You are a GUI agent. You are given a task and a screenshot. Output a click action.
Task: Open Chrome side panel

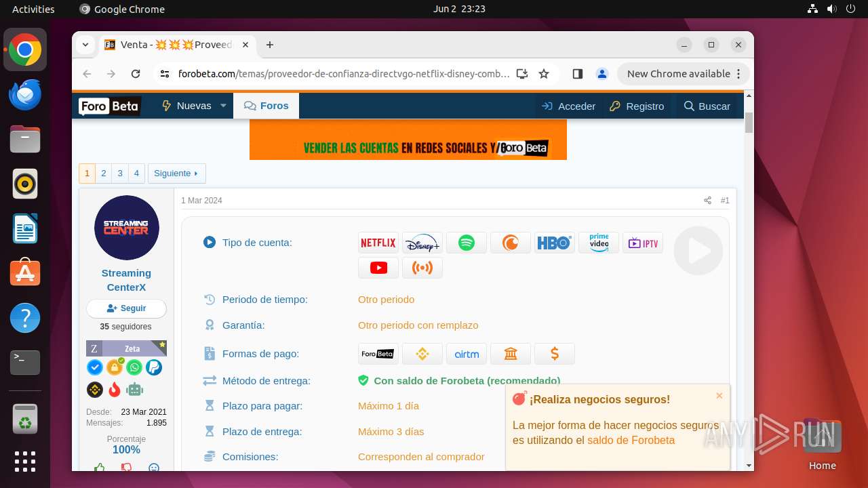pyautogui.click(x=578, y=74)
